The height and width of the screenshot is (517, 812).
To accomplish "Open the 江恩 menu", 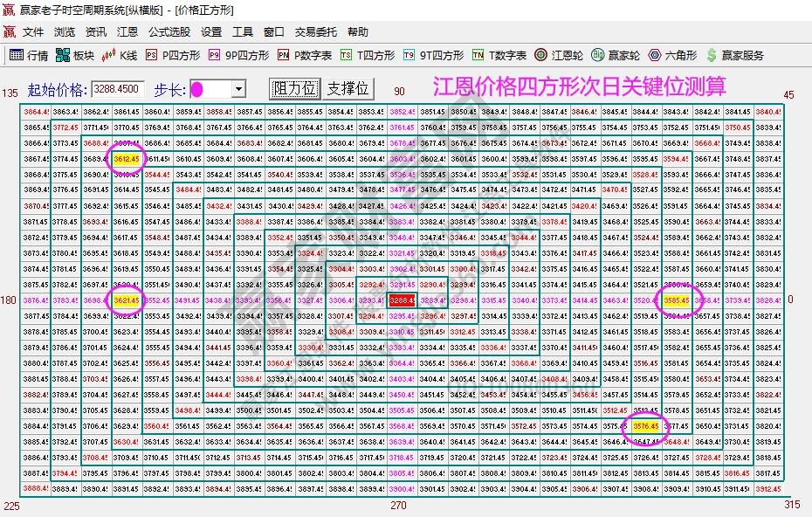I will (127, 31).
